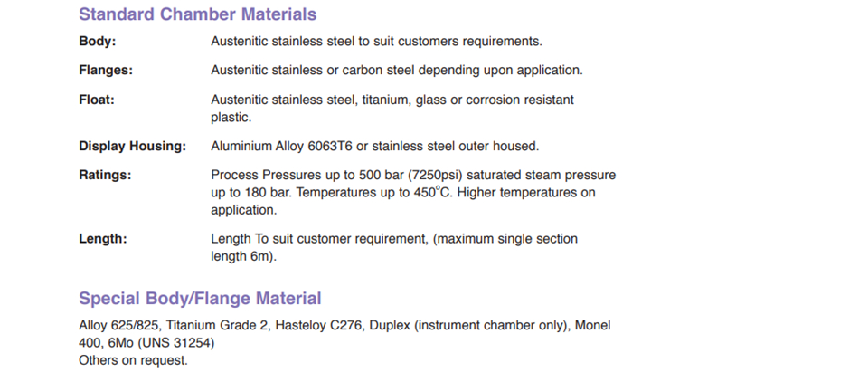Click the word 'plastic.' in Float description

click(231, 118)
